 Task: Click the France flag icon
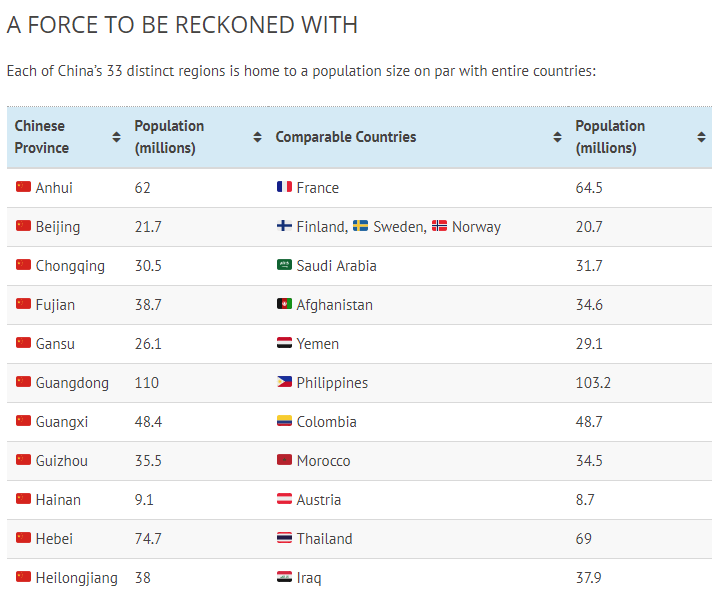(x=284, y=187)
